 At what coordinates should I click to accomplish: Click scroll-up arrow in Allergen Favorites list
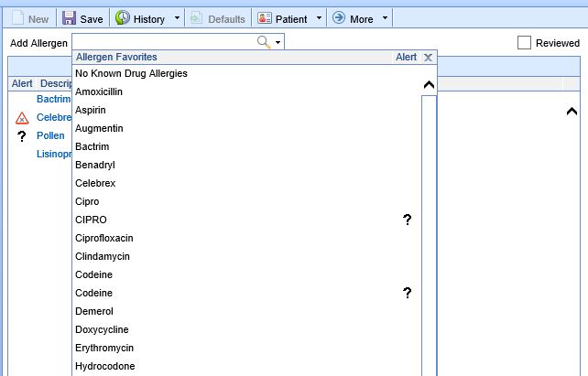click(x=429, y=85)
